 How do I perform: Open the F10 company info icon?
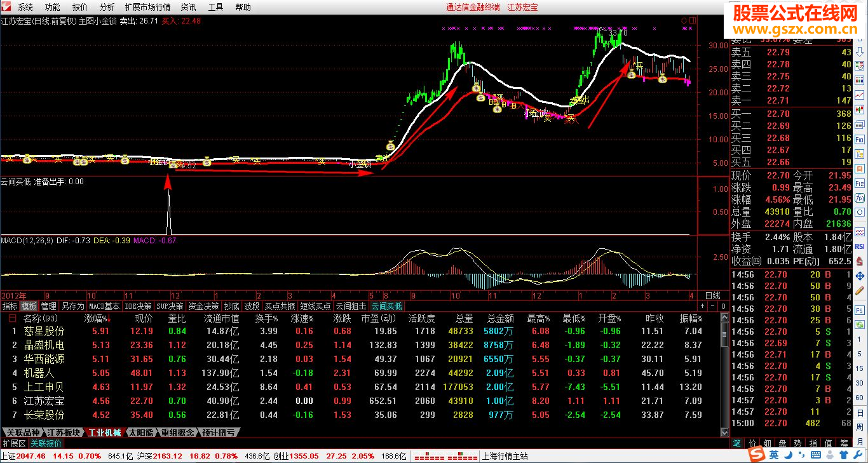coord(860,140)
